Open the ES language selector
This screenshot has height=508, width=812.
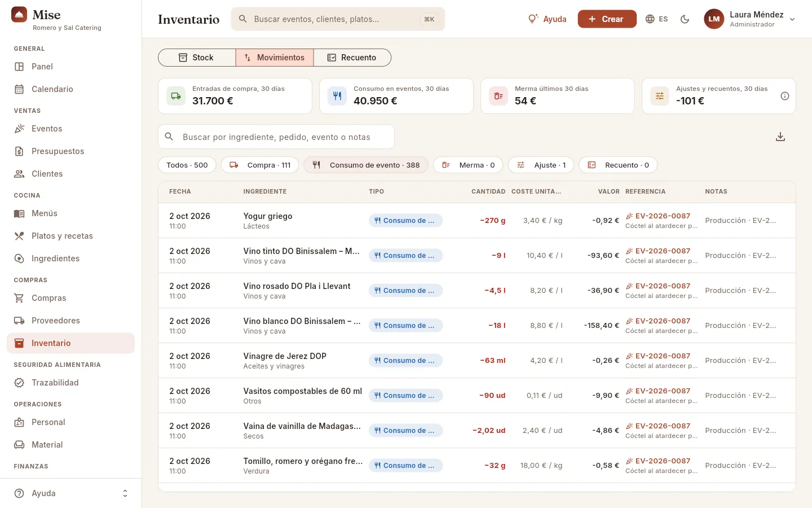pyautogui.click(x=656, y=19)
